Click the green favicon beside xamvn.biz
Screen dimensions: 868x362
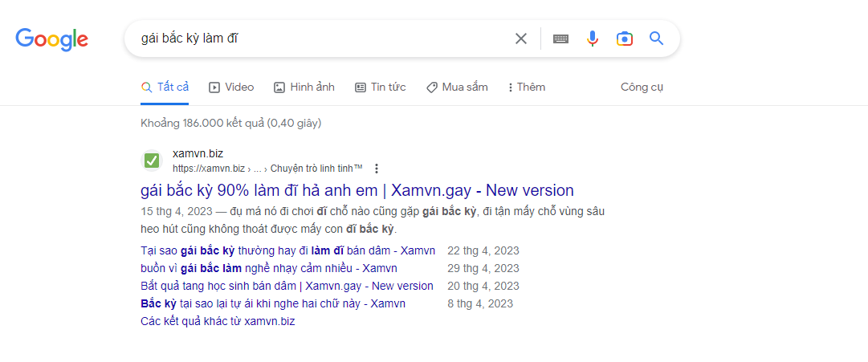pos(152,161)
